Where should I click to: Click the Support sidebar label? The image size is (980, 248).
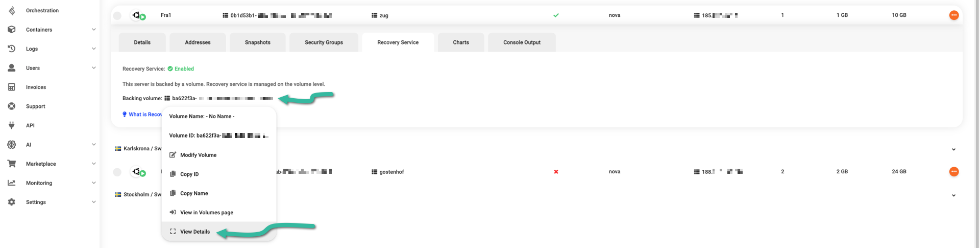click(35, 106)
